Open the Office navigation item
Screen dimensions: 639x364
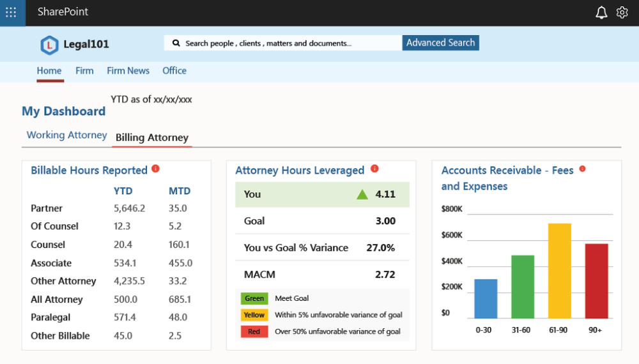pyautogui.click(x=174, y=71)
